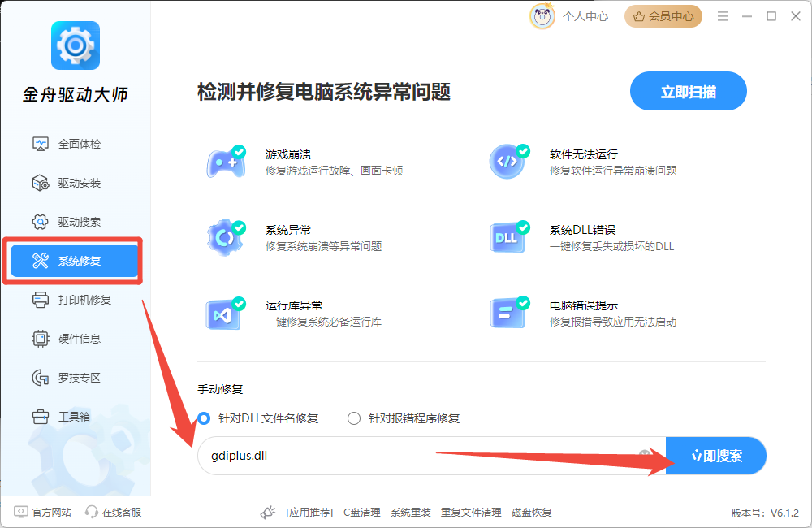
Task: Click the 系统DLL错误 DLL icon
Action: click(508, 237)
